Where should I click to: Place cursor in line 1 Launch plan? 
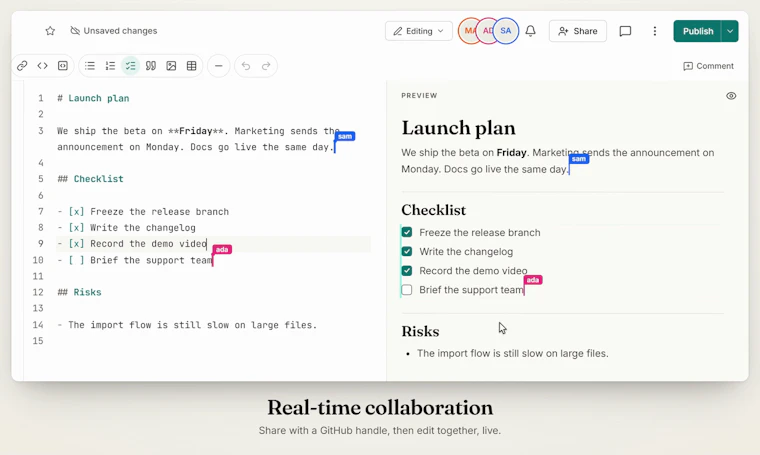[93, 98]
